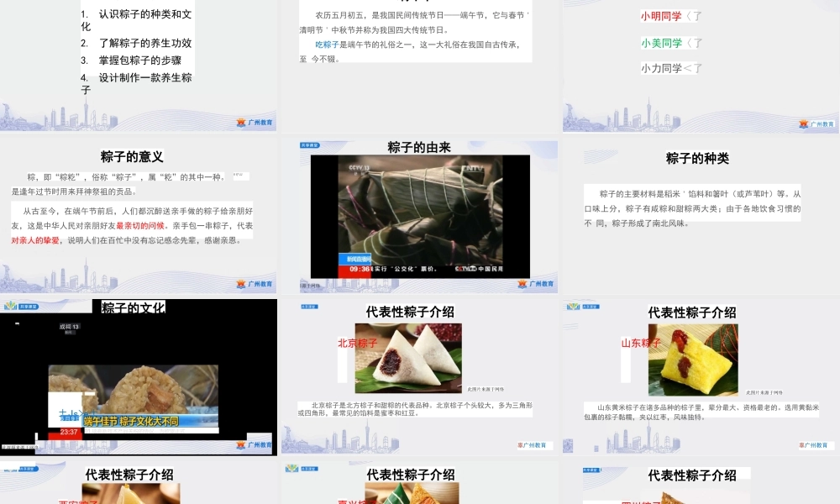Expand the chevron beside 小明同学's answer
840x504 pixels.
689,15
